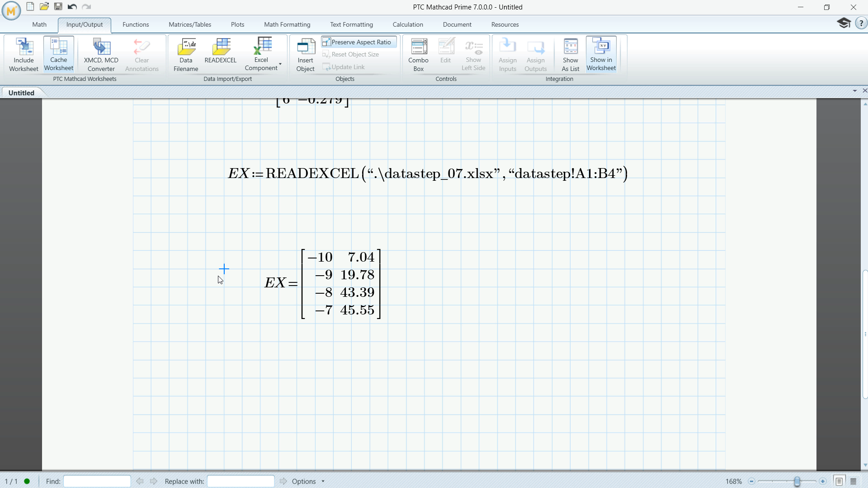Viewport: 868px width, 488px height.
Task: Click into the Replace with field
Action: pyautogui.click(x=241, y=481)
